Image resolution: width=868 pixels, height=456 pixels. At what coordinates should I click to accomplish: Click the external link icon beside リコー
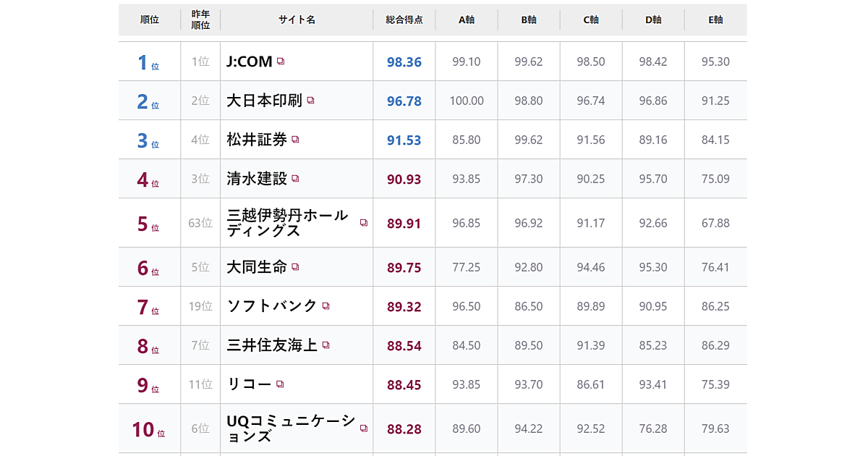280,384
